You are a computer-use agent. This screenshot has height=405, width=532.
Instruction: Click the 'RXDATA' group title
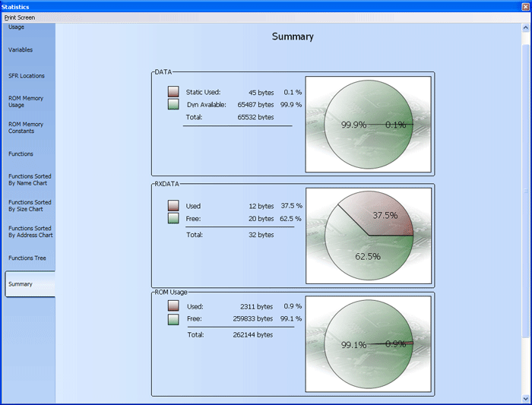click(x=166, y=184)
